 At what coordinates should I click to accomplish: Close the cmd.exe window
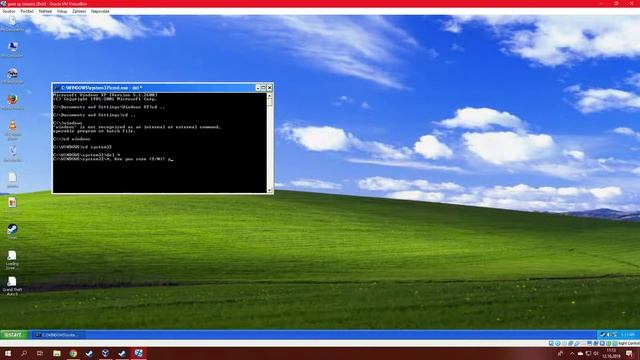tap(269, 88)
